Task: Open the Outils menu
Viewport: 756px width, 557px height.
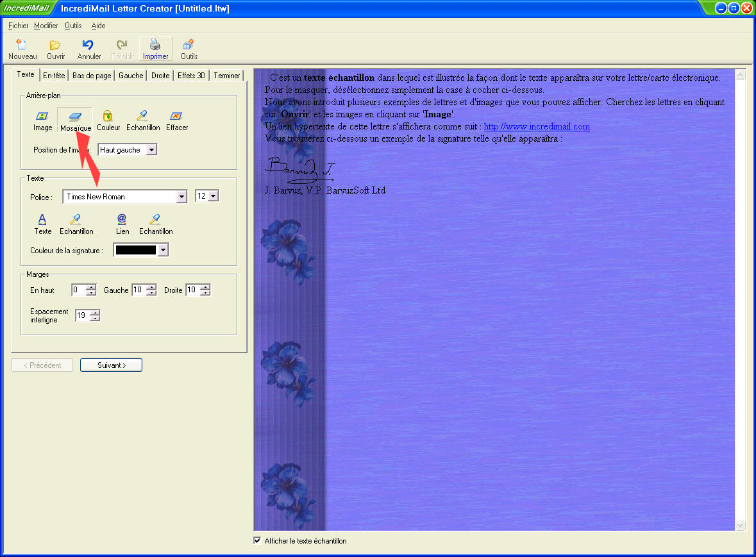Action: tap(73, 26)
